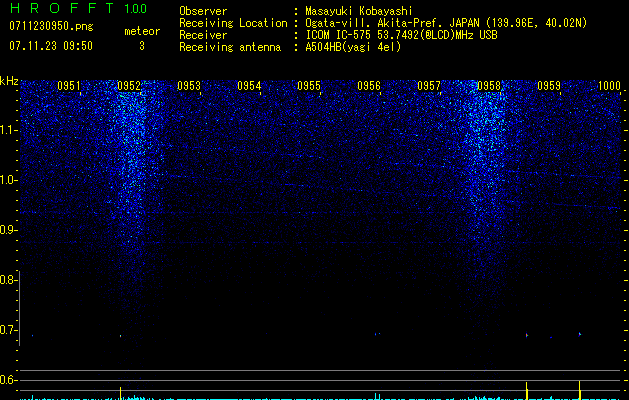Screen dimensions: 629x400
Task: Click the 0954 time marker
Action: [x=249, y=86]
